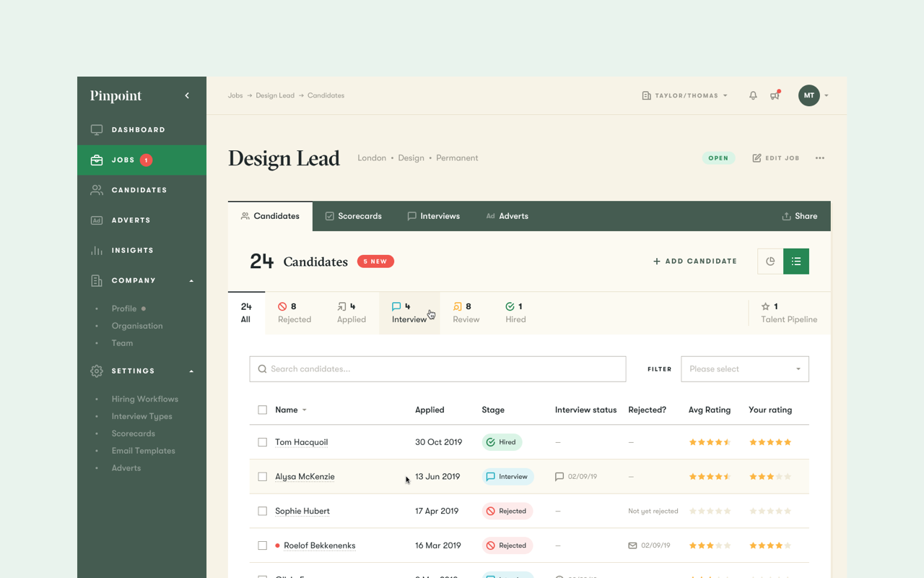Viewport: 924px width, 578px height.
Task: Tick the checkbox for Roelof Bekkenenks
Action: tap(262, 545)
